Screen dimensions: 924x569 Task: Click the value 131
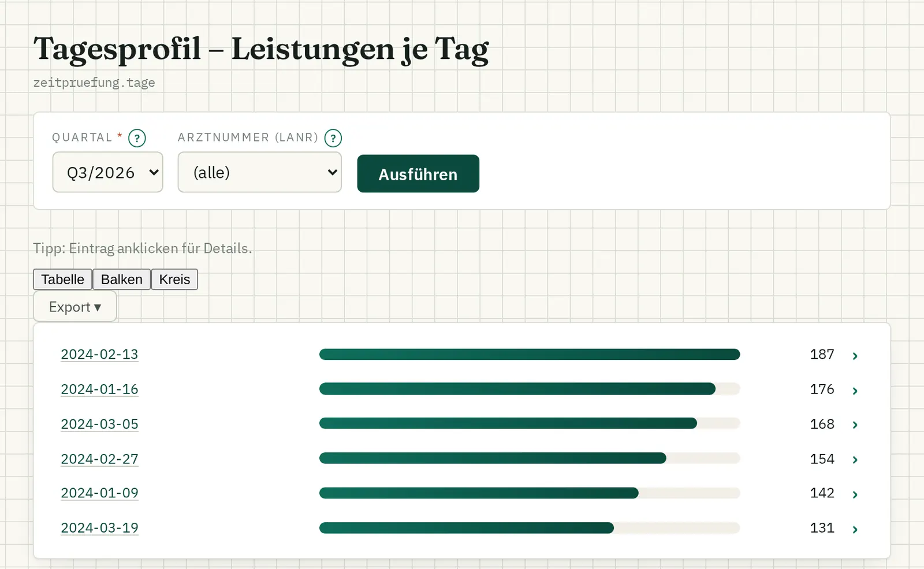822,528
